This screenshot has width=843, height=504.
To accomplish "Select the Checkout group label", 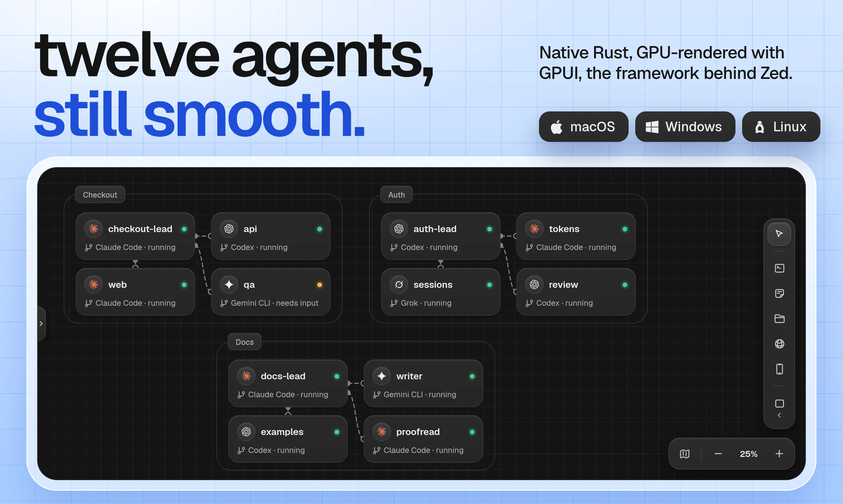I will tap(100, 195).
